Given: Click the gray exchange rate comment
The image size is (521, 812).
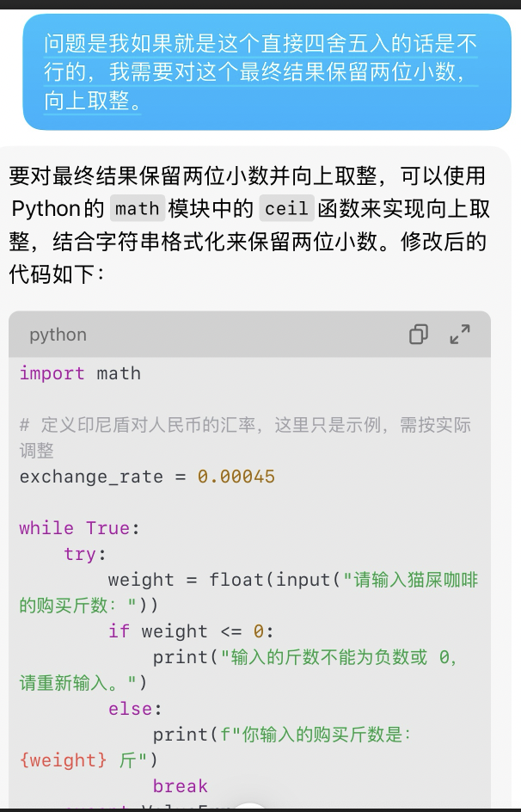Looking at the screenshot, I should point(245,425).
